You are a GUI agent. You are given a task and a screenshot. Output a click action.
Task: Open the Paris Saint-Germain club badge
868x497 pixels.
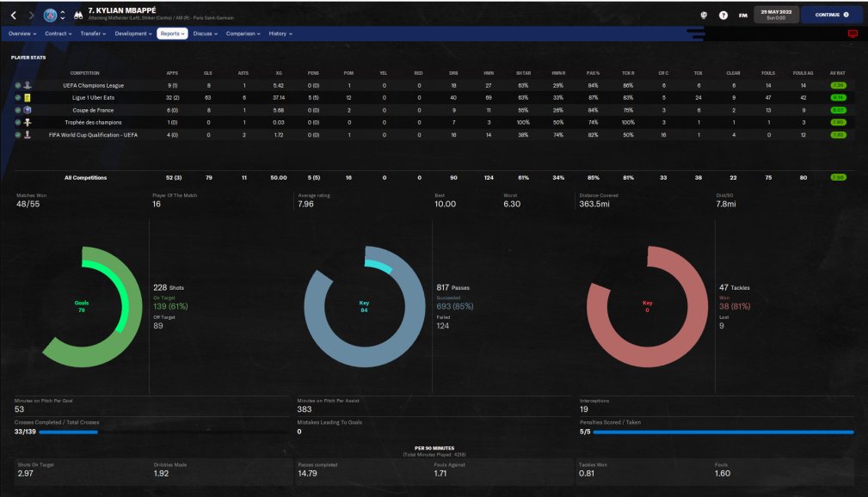51,15
